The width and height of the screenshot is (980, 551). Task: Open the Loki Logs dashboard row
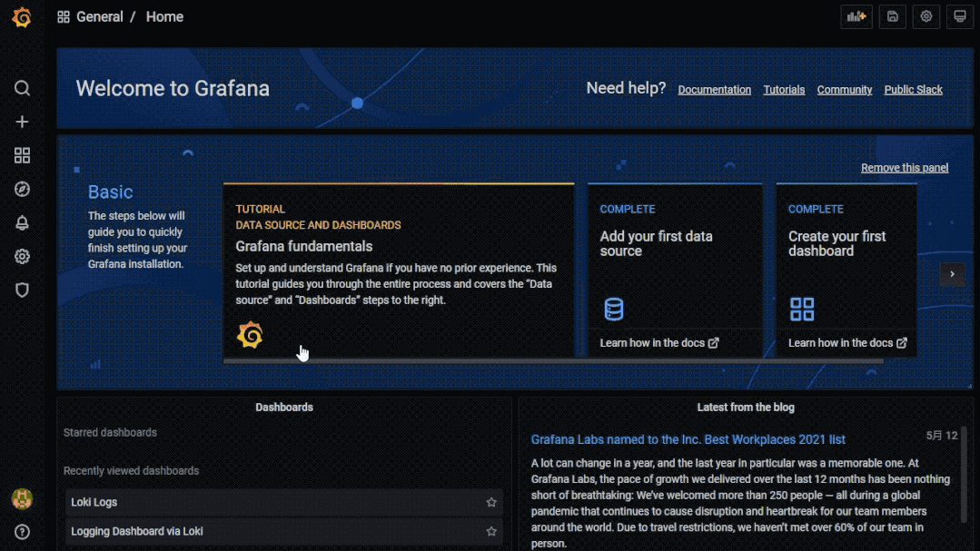pyautogui.click(x=284, y=502)
